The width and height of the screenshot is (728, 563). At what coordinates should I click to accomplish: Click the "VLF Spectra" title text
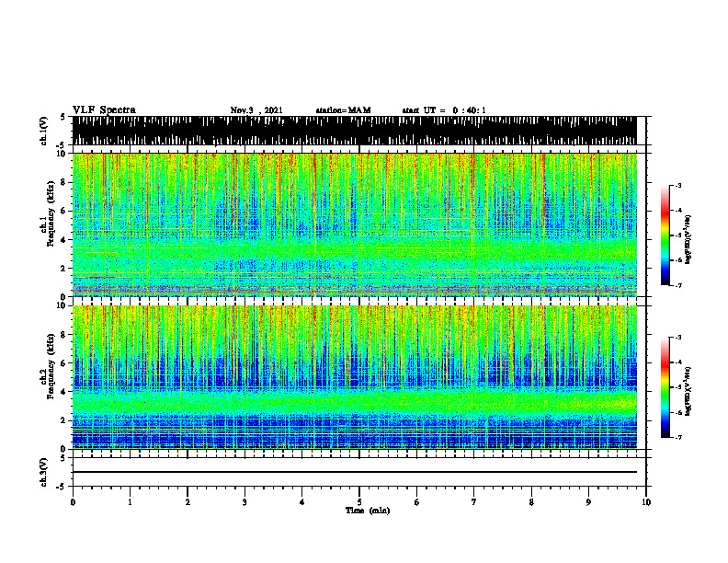[x=104, y=110]
